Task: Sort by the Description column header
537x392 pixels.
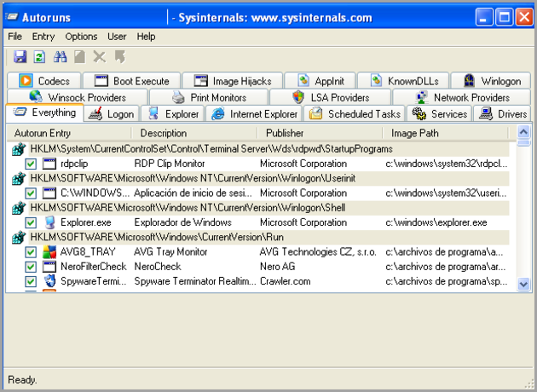Action: tap(194, 133)
